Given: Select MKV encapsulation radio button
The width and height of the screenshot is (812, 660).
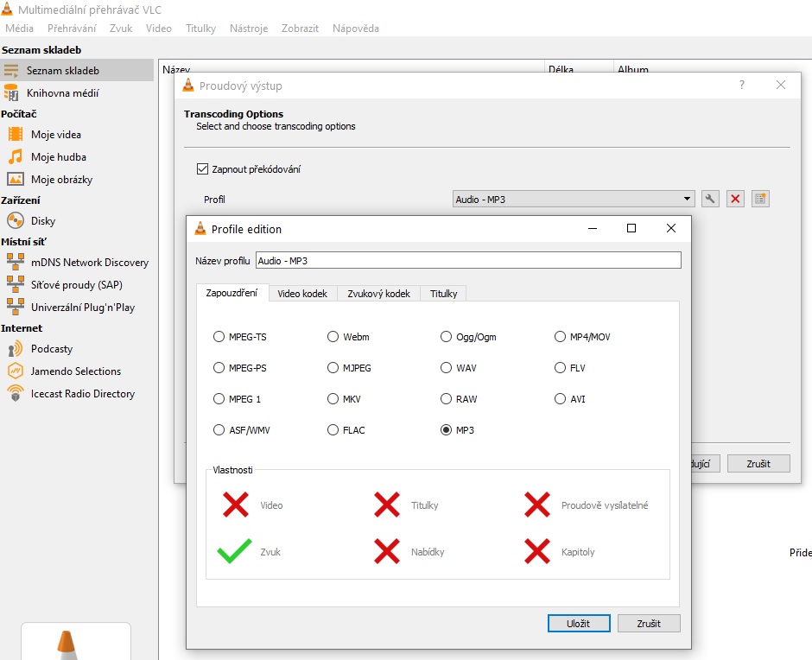Looking at the screenshot, I should [x=333, y=399].
